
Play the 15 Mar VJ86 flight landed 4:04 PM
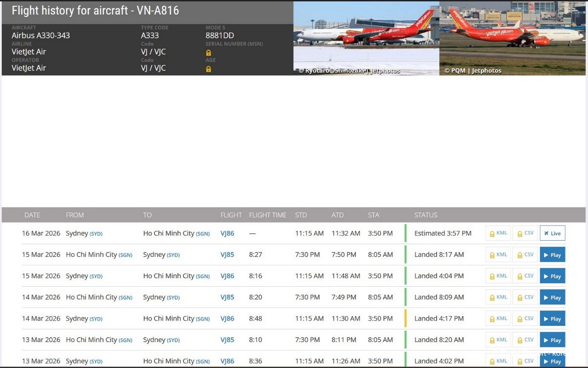click(x=552, y=276)
